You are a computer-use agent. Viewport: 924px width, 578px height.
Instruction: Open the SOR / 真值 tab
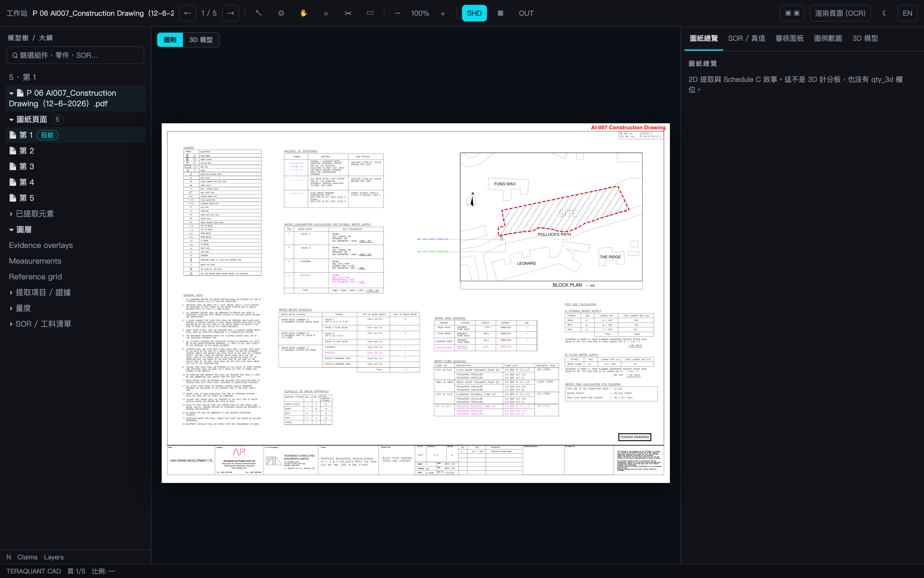pos(747,38)
